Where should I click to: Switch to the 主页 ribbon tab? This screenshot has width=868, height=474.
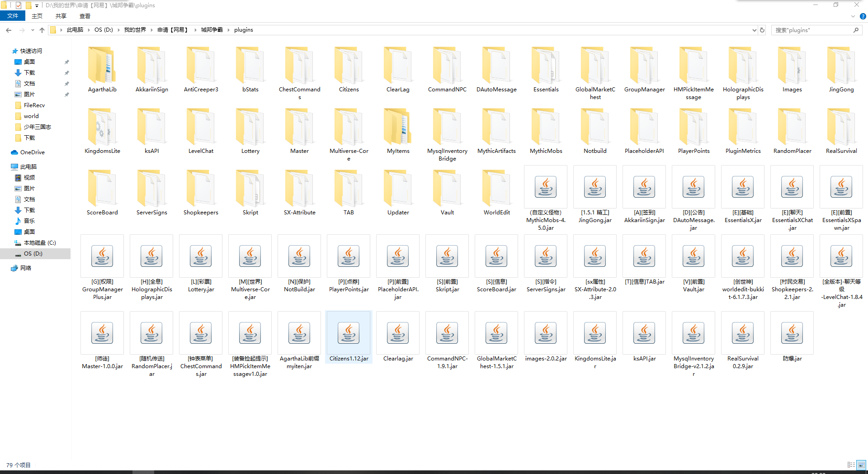point(37,16)
